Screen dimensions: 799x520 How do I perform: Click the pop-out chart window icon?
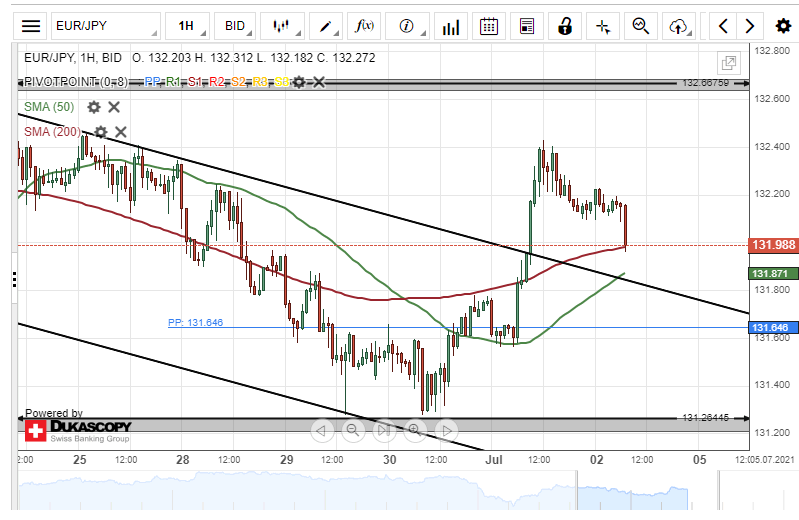(x=729, y=62)
